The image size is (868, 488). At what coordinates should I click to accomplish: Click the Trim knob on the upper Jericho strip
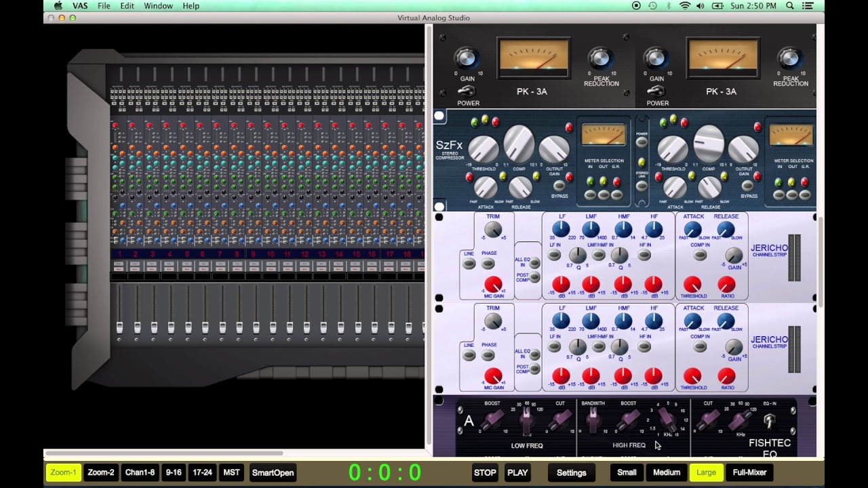click(x=493, y=230)
